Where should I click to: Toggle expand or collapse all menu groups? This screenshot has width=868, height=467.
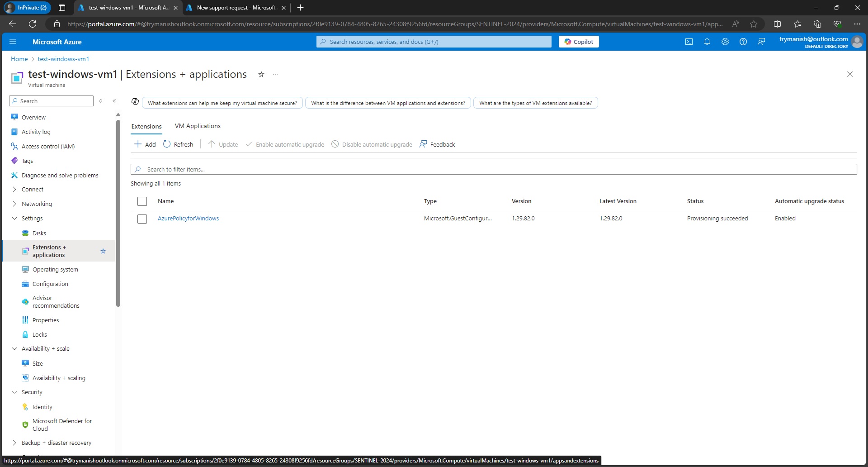click(x=101, y=101)
